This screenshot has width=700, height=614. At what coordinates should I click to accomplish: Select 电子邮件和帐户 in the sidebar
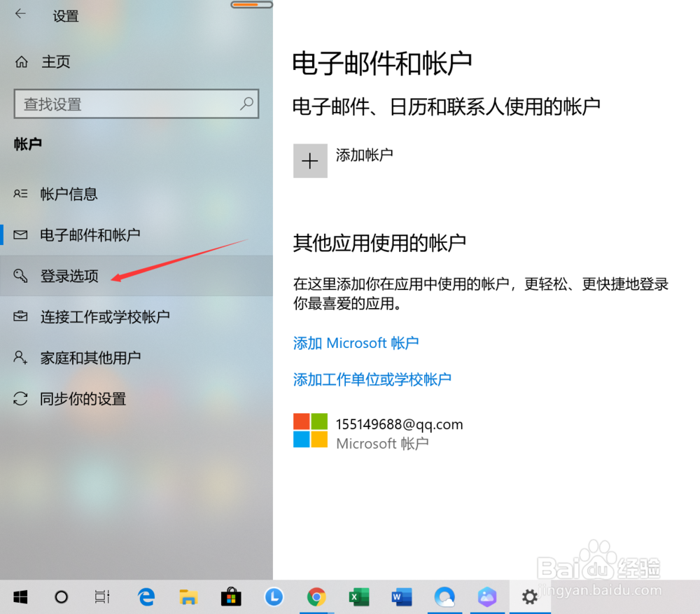click(91, 235)
